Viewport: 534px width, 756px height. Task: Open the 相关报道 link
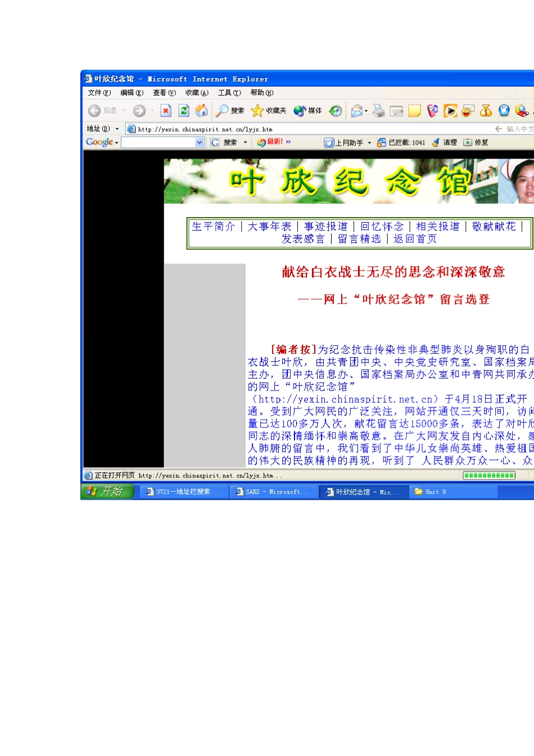[x=438, y=226]
